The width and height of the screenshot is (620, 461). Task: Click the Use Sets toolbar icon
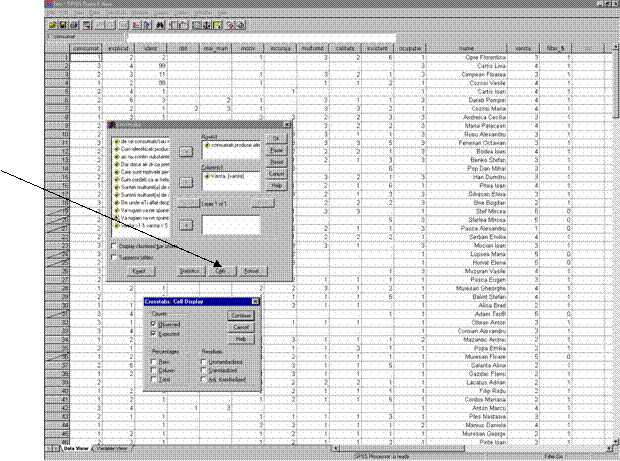click(x=240, y=25)
